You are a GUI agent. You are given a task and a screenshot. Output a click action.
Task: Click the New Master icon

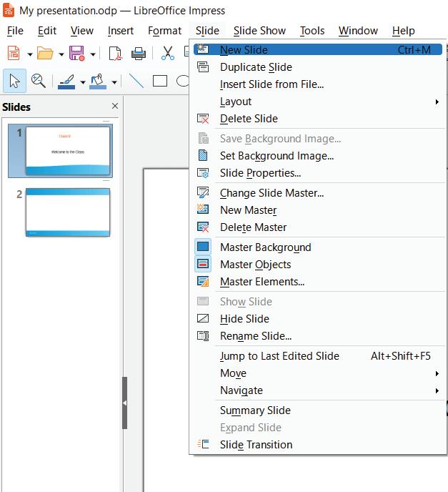click(203, 210)
